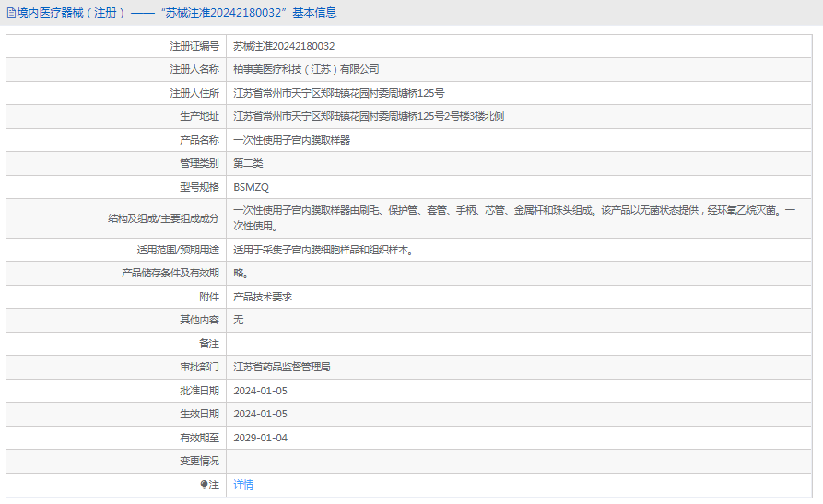Screen dimensions: 823x504
Task: Click the 审批部门 label
Action: coord(199,367)
